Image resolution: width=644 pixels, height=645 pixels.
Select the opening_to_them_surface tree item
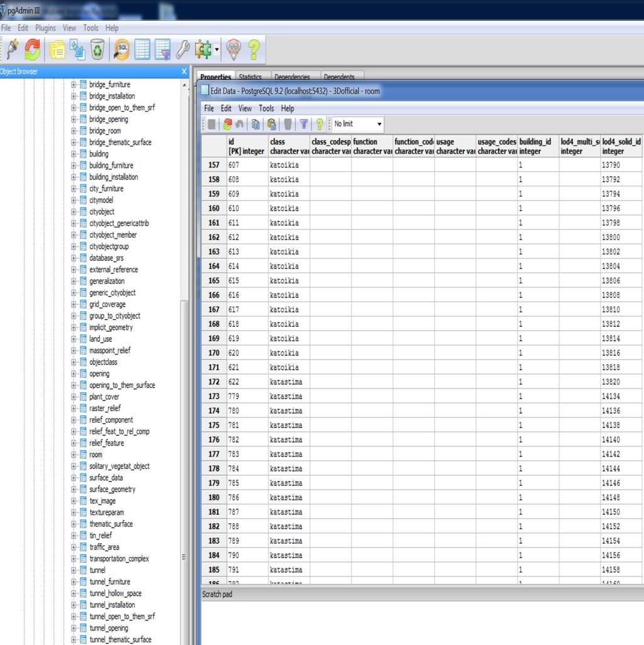tap(122, 385)
